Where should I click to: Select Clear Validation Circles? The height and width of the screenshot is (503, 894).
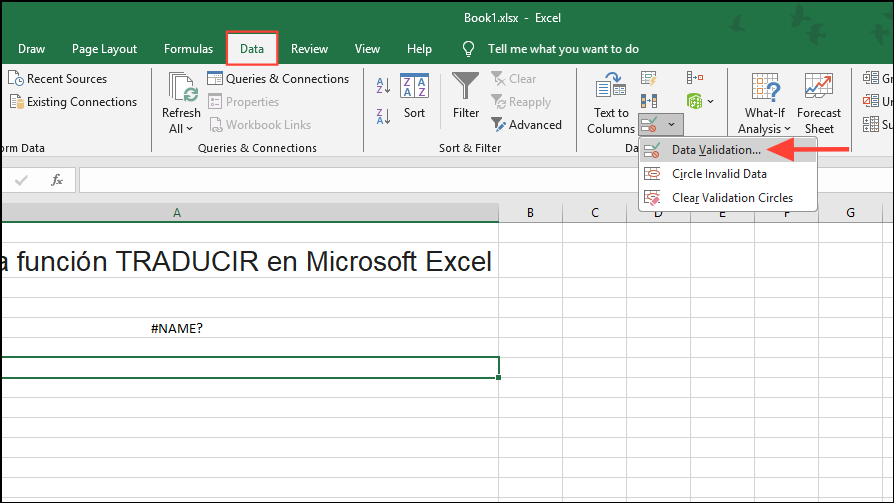click(x=728, y=198)
